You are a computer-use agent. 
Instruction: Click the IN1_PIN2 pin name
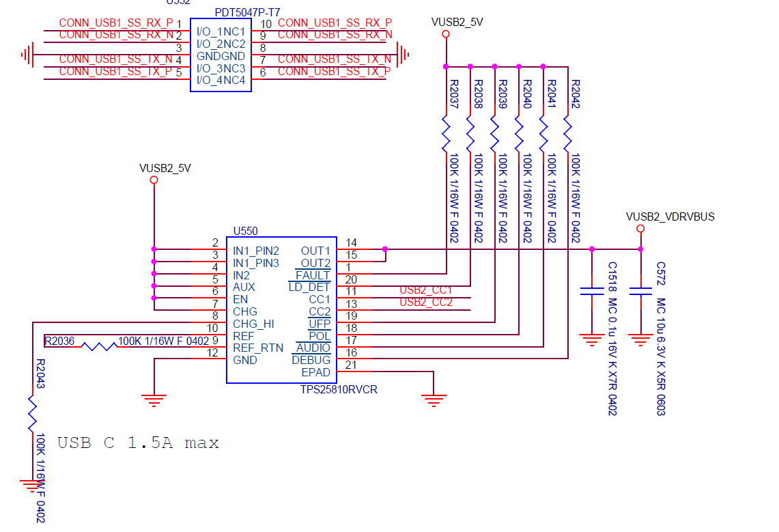[x=256, y=251]
